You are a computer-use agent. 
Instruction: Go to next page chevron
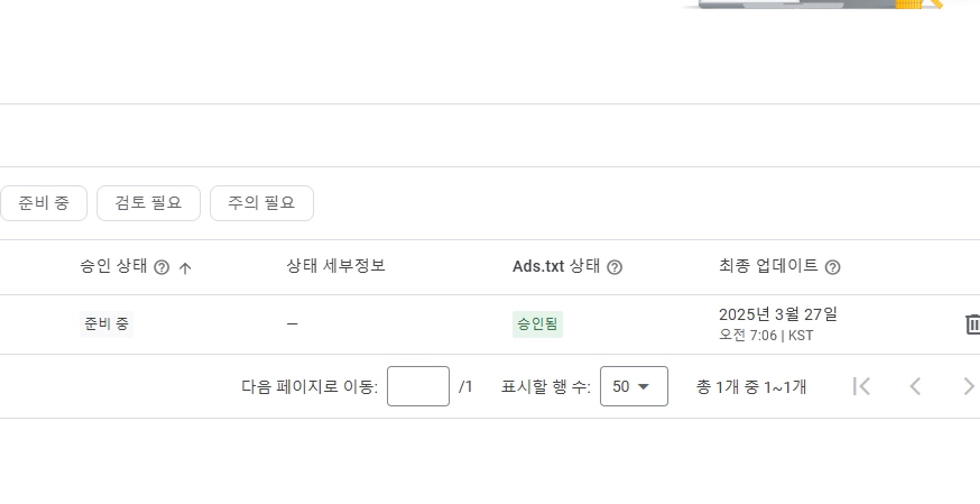coord(968,386)
